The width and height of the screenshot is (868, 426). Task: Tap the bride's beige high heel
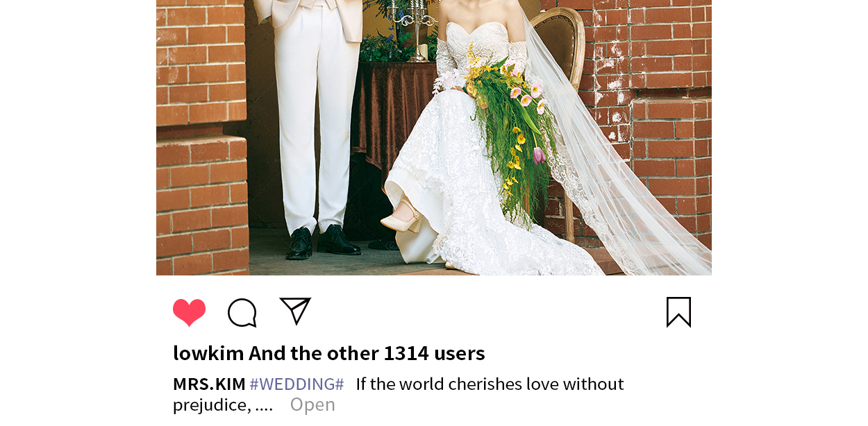pos(401,218)
